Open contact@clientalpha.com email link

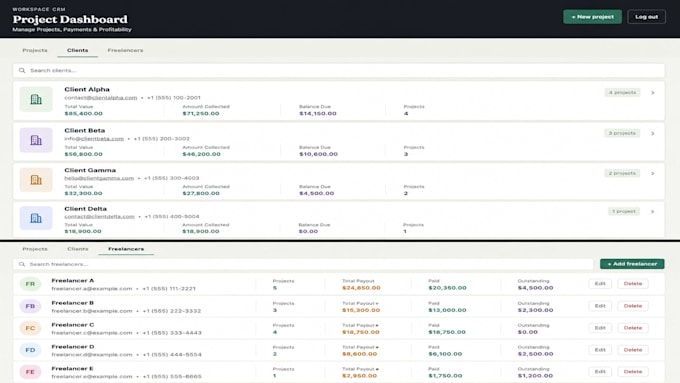(101, 98)
